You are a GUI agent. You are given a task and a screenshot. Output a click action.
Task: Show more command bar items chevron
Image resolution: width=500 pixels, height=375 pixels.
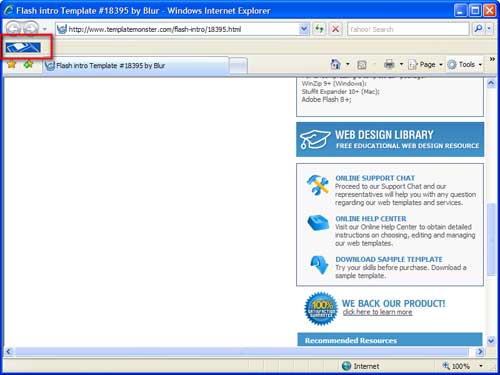pos(492,59)
